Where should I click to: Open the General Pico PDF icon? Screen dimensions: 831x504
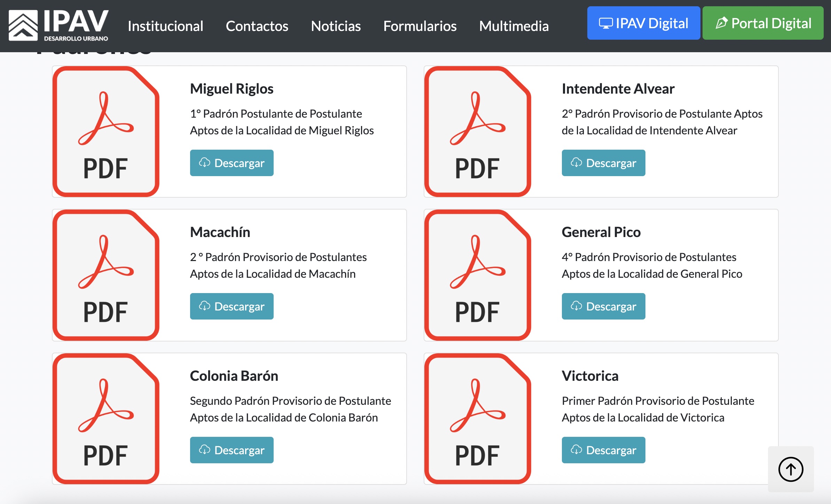click(478, 275)
